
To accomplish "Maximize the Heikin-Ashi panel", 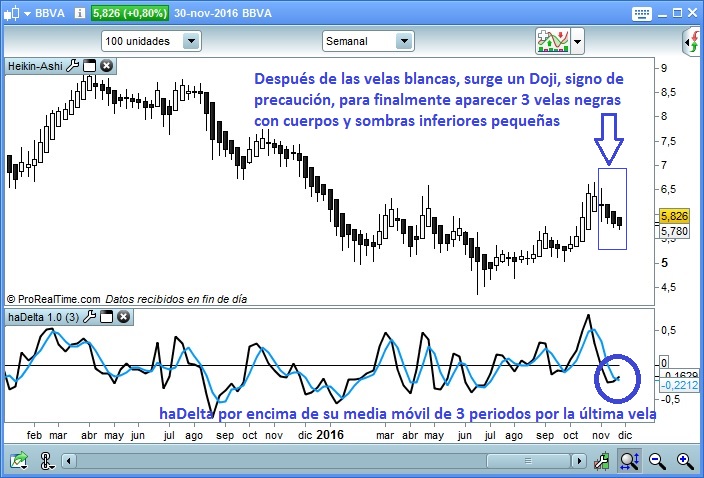I will click(89, 66).
